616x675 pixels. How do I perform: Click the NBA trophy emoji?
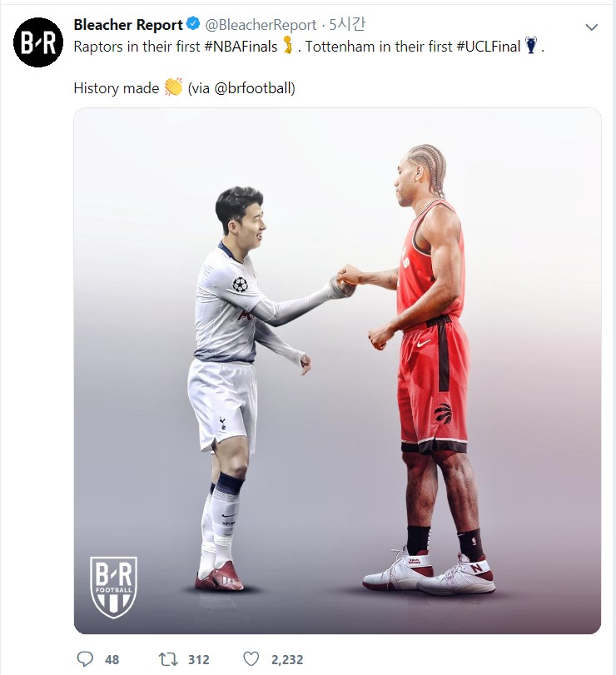tap(288, 46)
